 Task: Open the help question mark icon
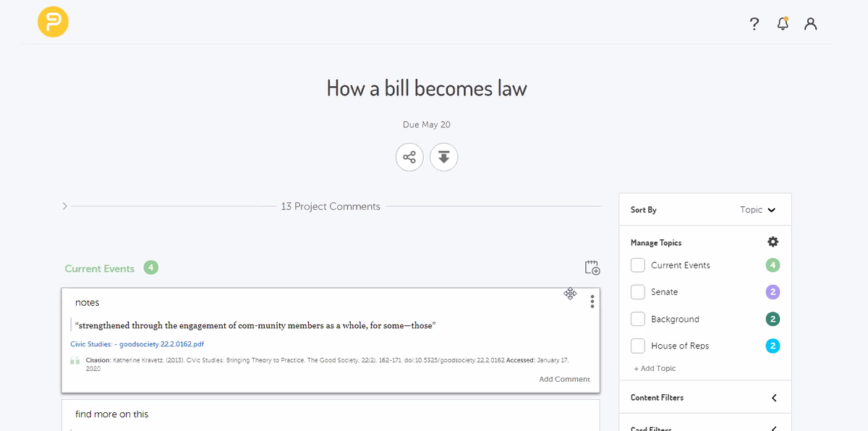pyautogui.click(x=754, y=24)
